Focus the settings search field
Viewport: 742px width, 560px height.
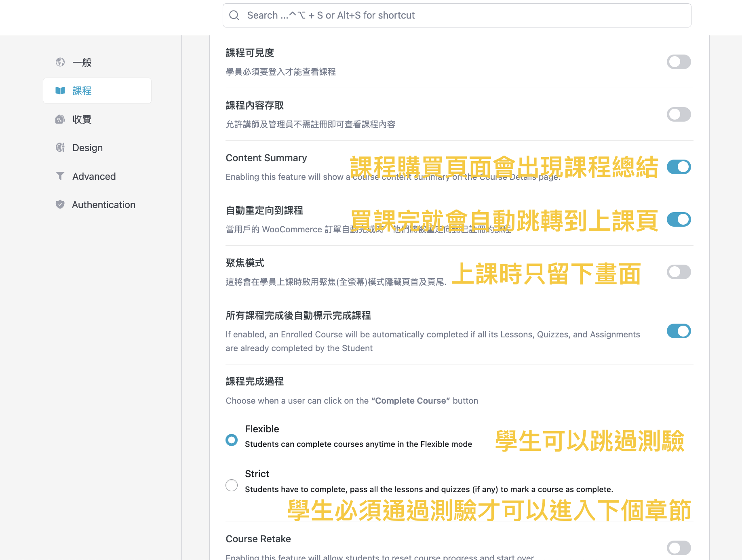[x=457, y=15]
